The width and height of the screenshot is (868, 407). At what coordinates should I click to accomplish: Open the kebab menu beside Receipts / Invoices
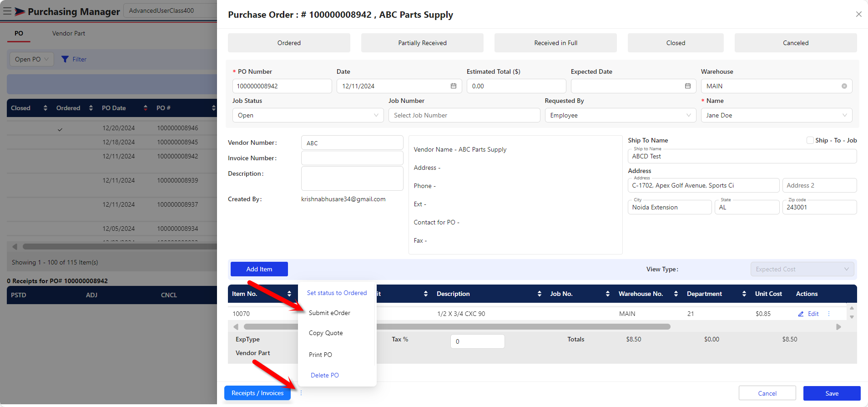(301, 393)
